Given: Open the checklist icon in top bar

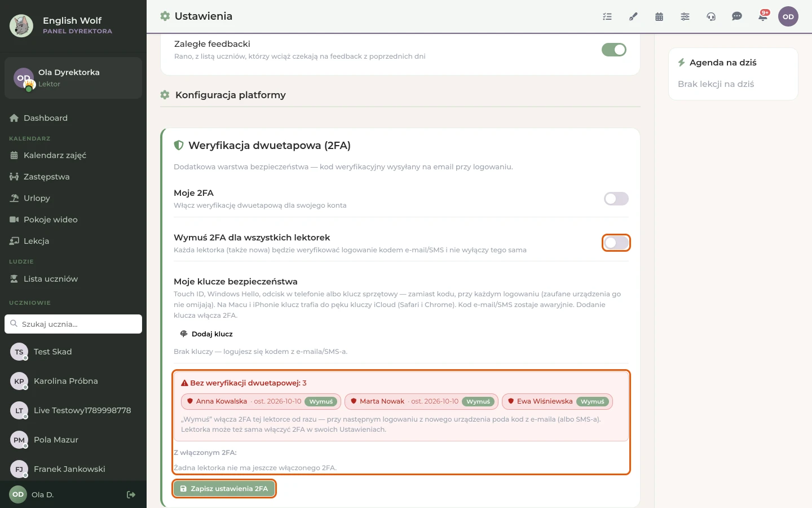Looking at the screenshot, I should coord(607,16).
